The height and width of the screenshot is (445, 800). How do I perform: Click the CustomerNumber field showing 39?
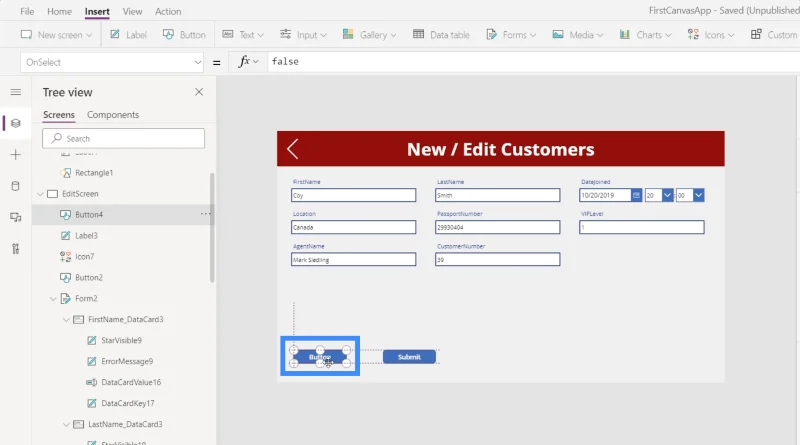pos(497,259)
